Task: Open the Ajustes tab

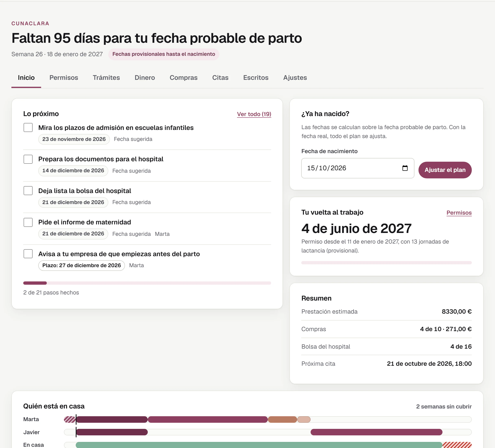Action: [x=295, y=78]
